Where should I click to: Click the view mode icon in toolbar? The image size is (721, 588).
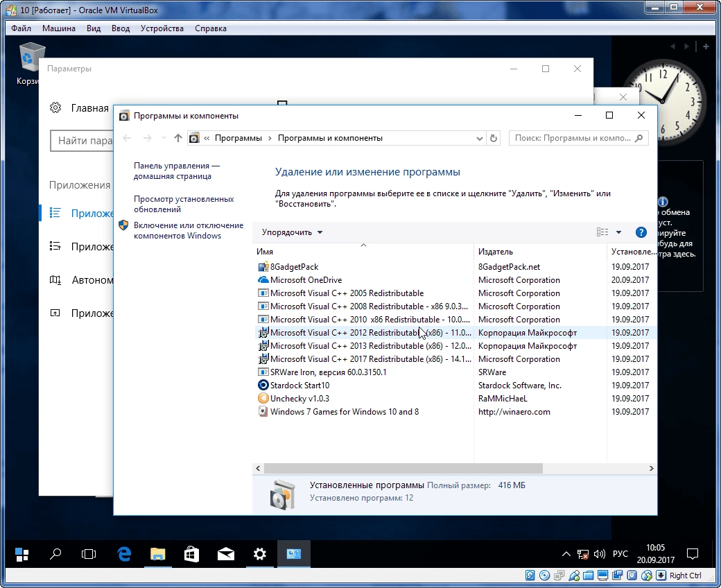602,232
